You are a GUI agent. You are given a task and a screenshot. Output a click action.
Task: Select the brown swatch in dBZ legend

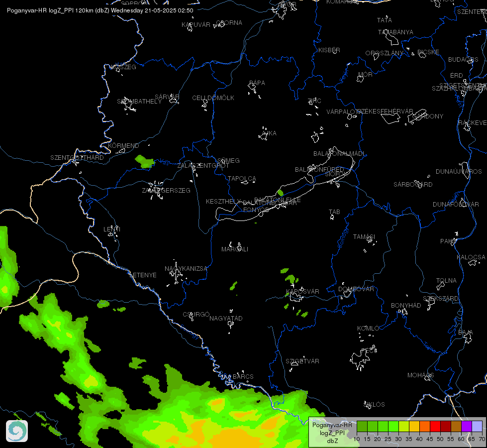(x=456, y=427)
